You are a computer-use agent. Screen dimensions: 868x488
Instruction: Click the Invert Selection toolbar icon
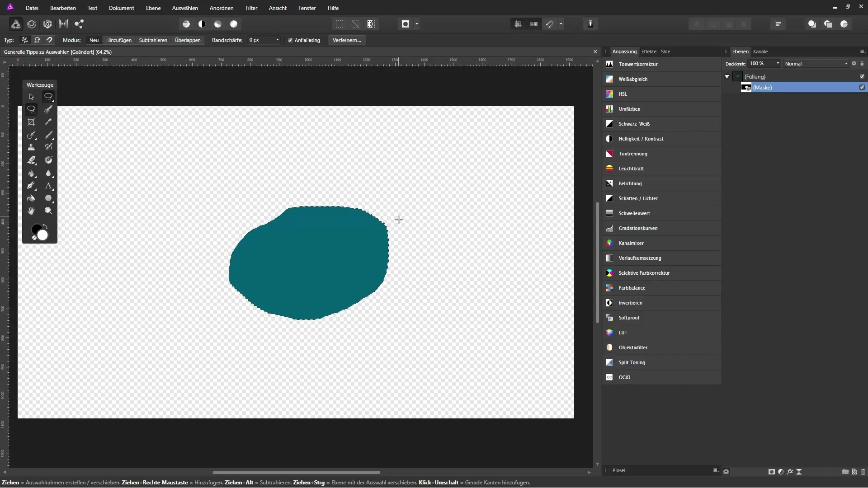pos(371,24)
